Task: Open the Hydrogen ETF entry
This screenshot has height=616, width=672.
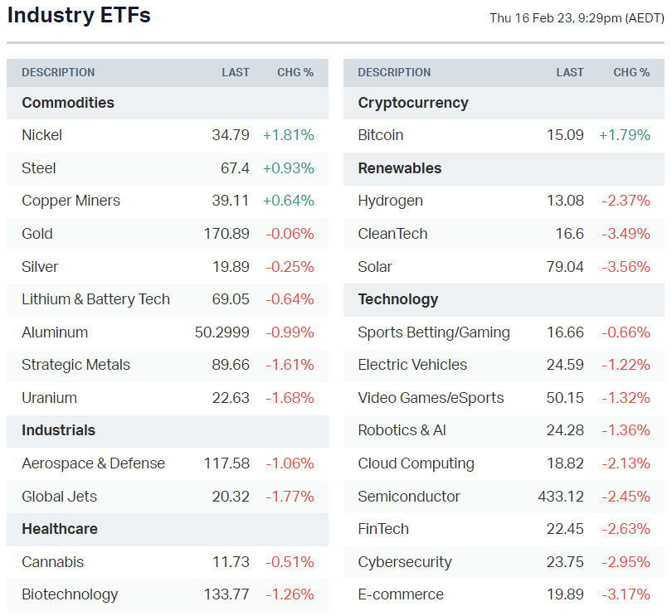Action: [x=391, y=201]
